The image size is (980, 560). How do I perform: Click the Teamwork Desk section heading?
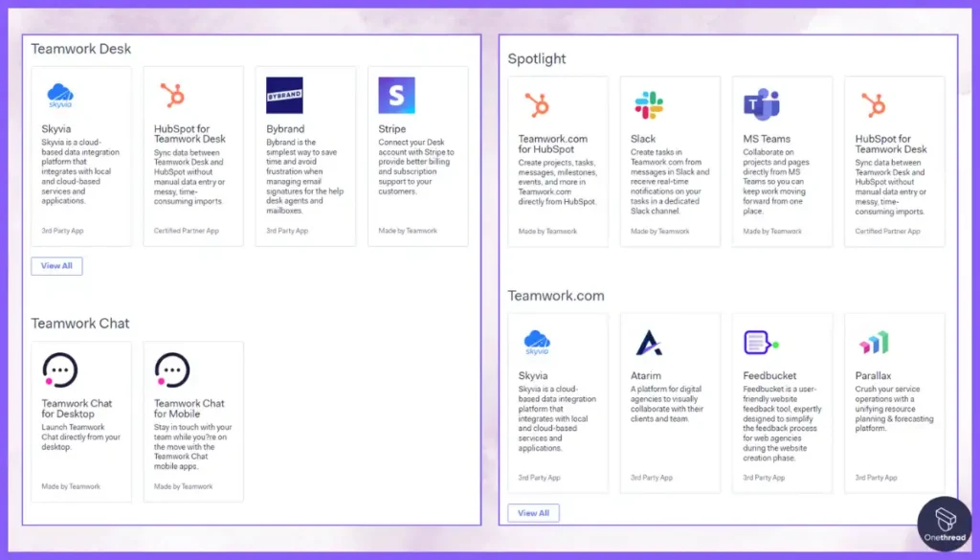click(81, 49)
